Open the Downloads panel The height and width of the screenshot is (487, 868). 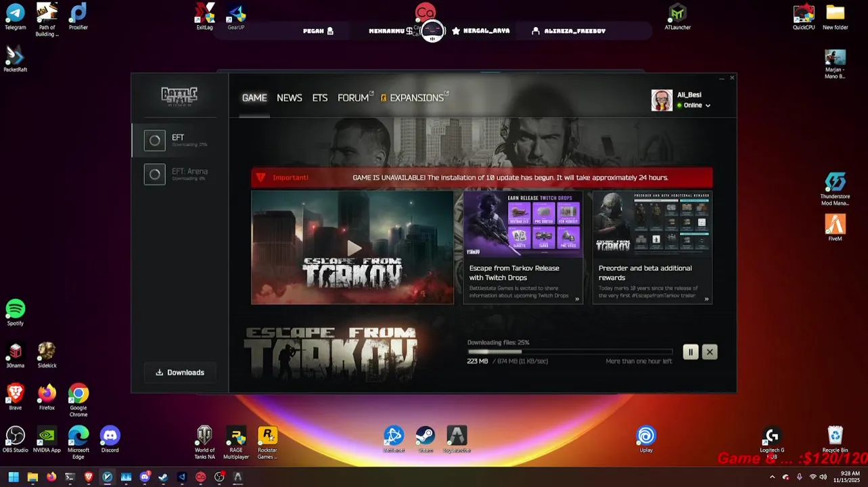click(180, 373)
